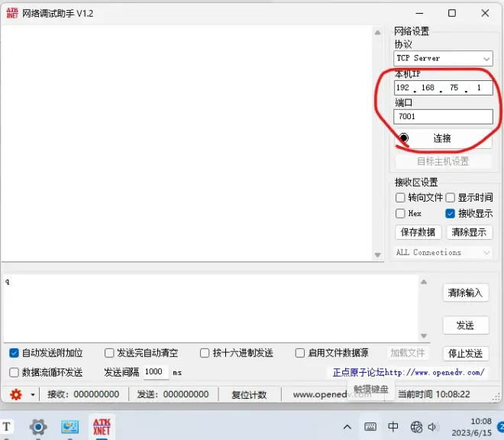504x440 pixels.
Task: Enable 按十六进制发送 checkbox
Action: point(205,353)
